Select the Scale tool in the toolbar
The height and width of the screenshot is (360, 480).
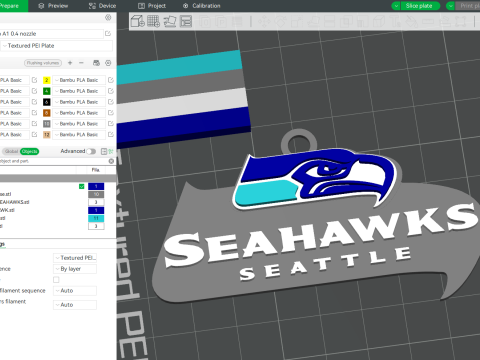tap(297, 22)
